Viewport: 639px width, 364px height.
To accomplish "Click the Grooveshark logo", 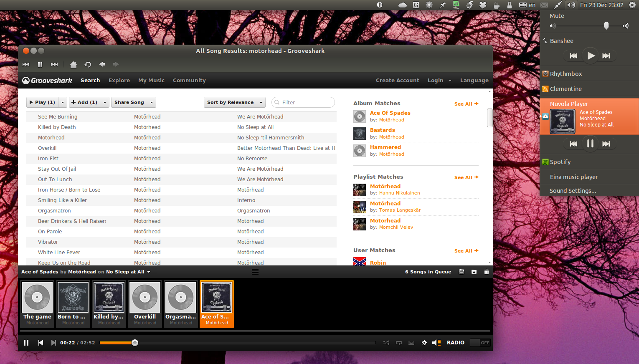I will pyautogui.click(x=47, y=80).
